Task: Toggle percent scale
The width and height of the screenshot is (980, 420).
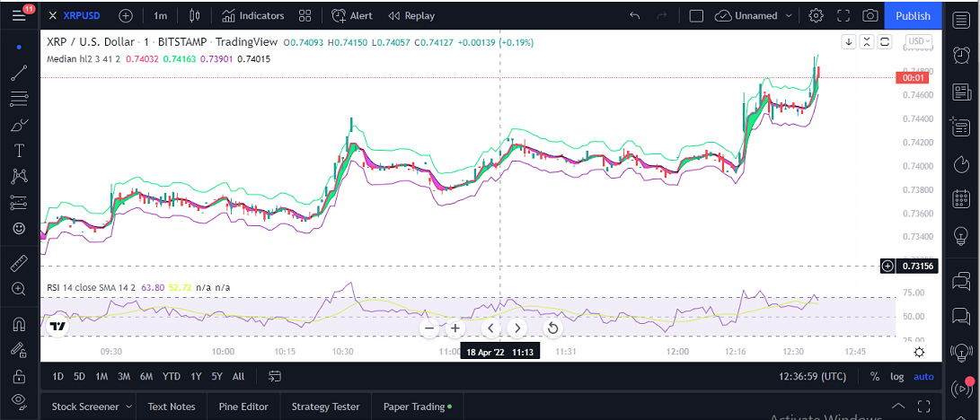Action: click(875, 376)
